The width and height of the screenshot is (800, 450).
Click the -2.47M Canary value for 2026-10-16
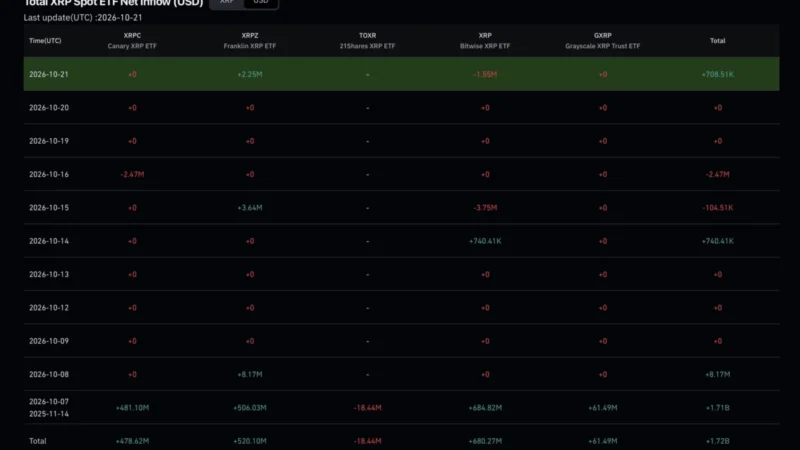132,174
